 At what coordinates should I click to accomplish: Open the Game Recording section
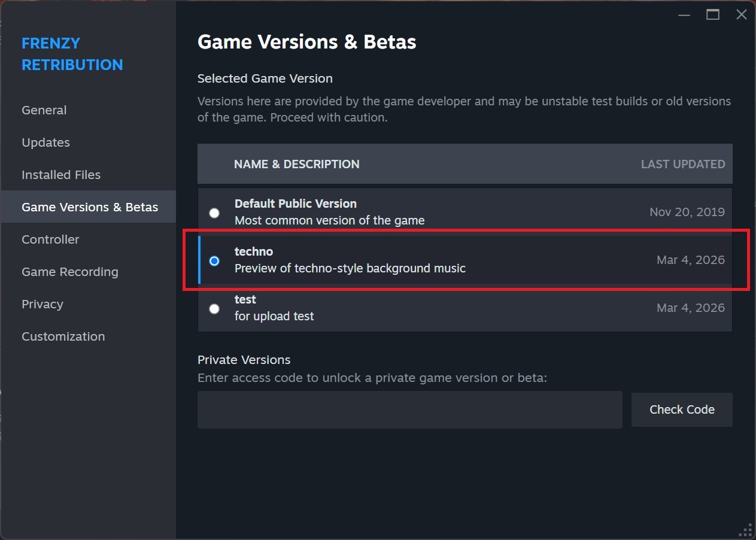[70, 272]
